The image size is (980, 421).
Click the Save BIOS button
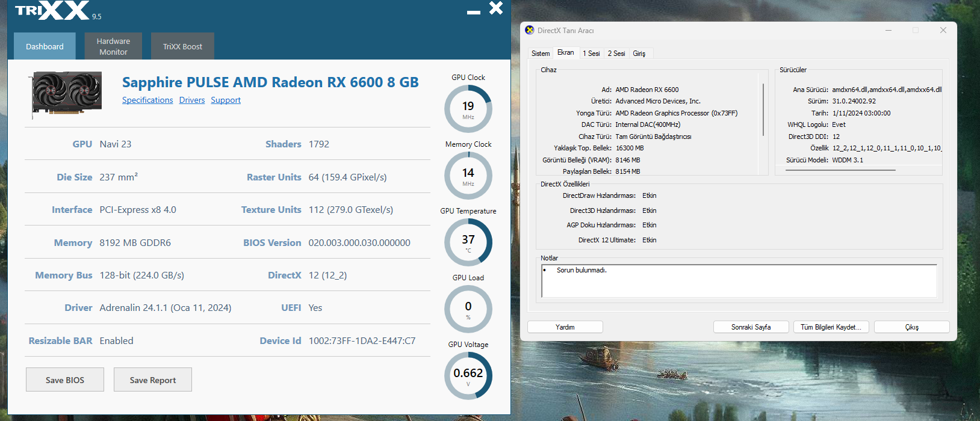pyautogui.click(x=65, y=380)
